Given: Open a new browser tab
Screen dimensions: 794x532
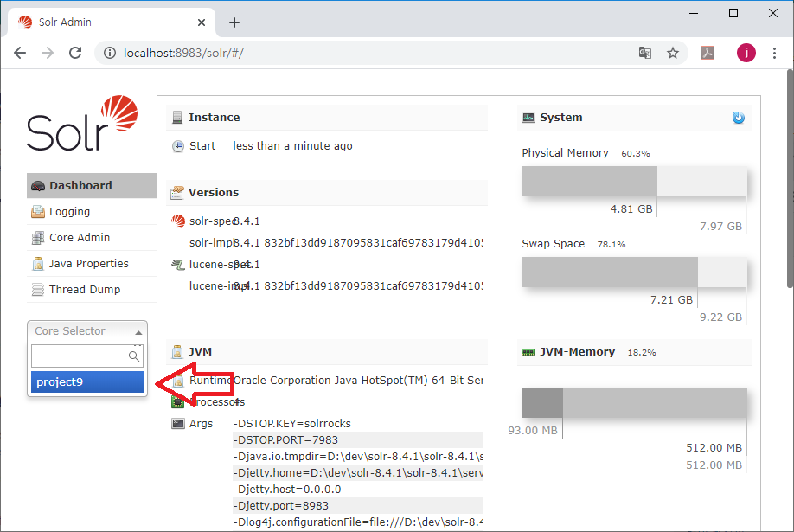Looking at the screenshot, I should click(x=234, y=22).
